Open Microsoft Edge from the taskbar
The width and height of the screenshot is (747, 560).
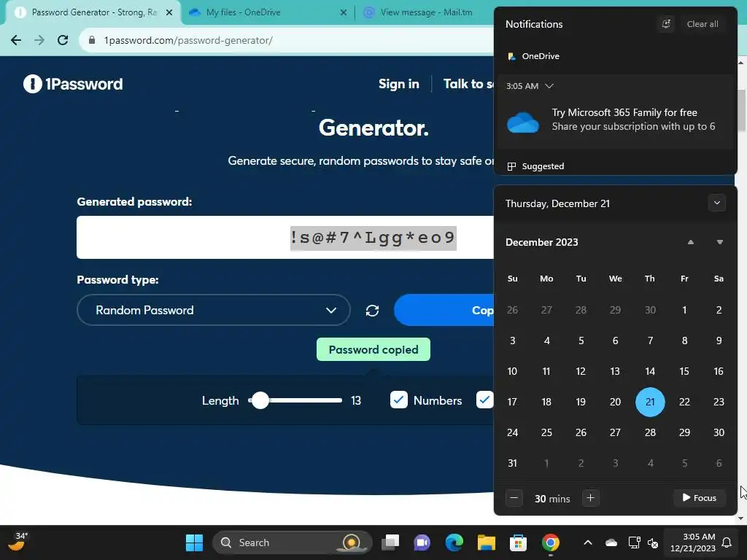pyautogui.click(x=454, y=542)
